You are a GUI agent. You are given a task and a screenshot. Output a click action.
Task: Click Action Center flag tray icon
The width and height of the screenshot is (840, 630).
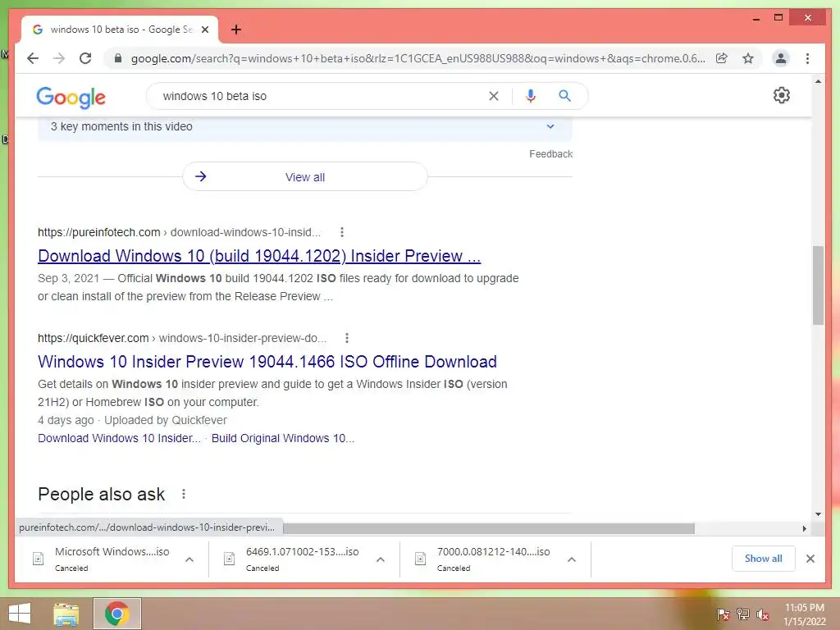(x=723, y=614)
